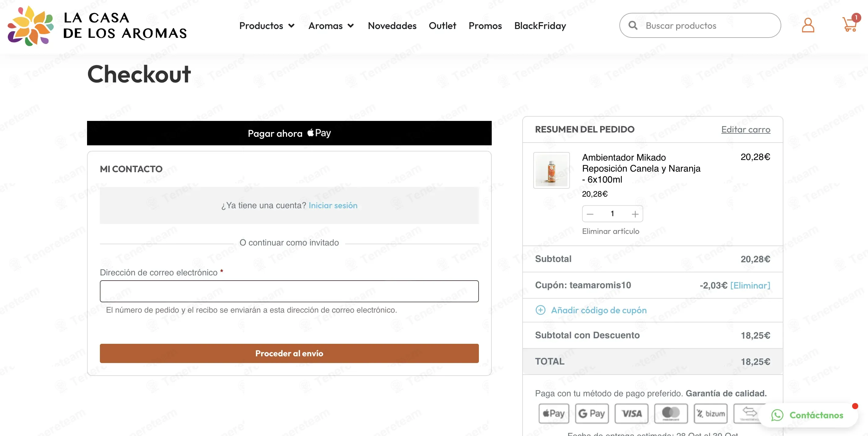Click the RESUMEN DEL PEDIDO heading
This screenshot has height=436, width=868.
[x=585, y=129]
